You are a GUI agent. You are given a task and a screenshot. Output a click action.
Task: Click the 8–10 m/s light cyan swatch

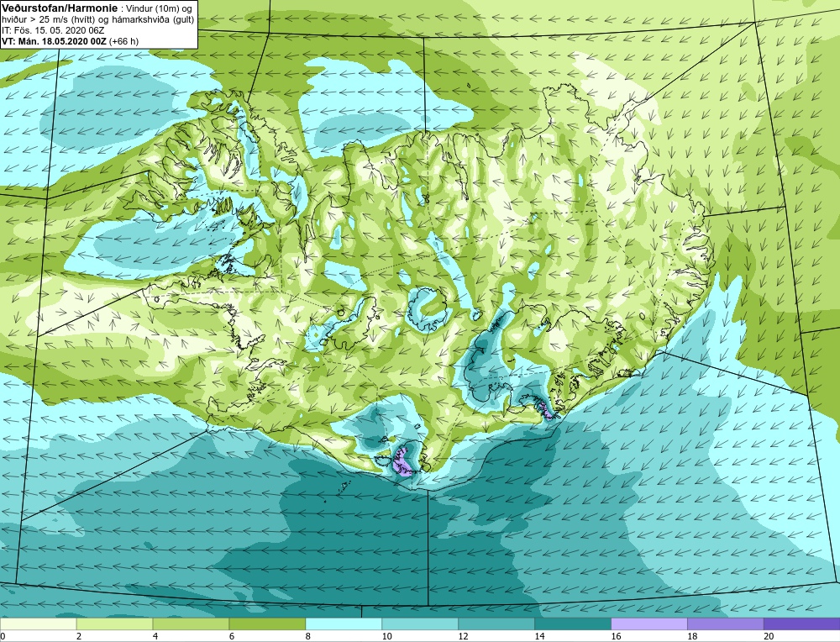(344, 624)
